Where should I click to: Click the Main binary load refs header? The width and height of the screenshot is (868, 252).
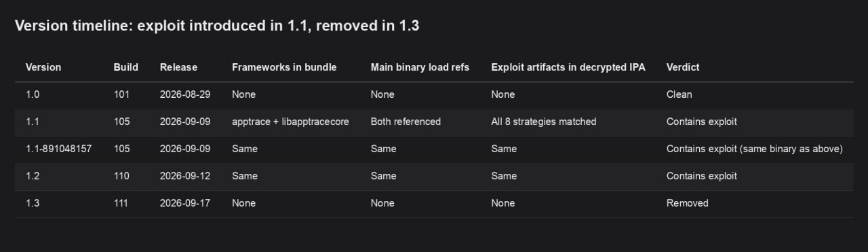click(420, 67)
